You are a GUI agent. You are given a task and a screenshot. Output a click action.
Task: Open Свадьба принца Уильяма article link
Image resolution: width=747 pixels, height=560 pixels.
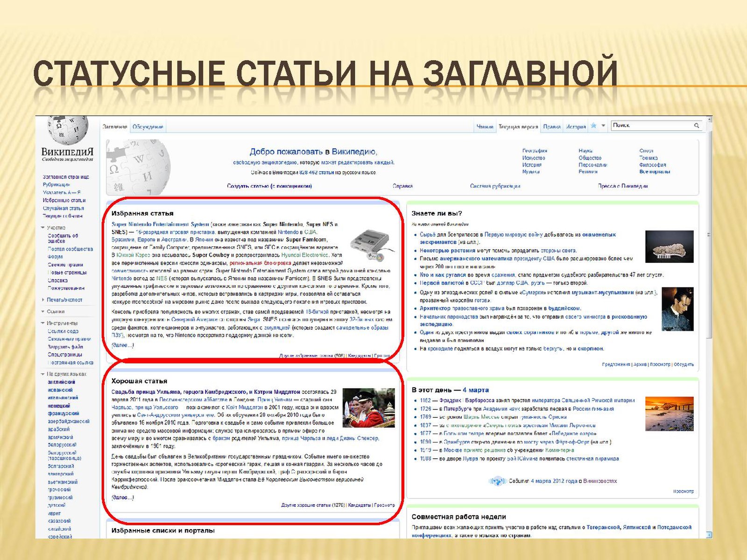point(206,392)
